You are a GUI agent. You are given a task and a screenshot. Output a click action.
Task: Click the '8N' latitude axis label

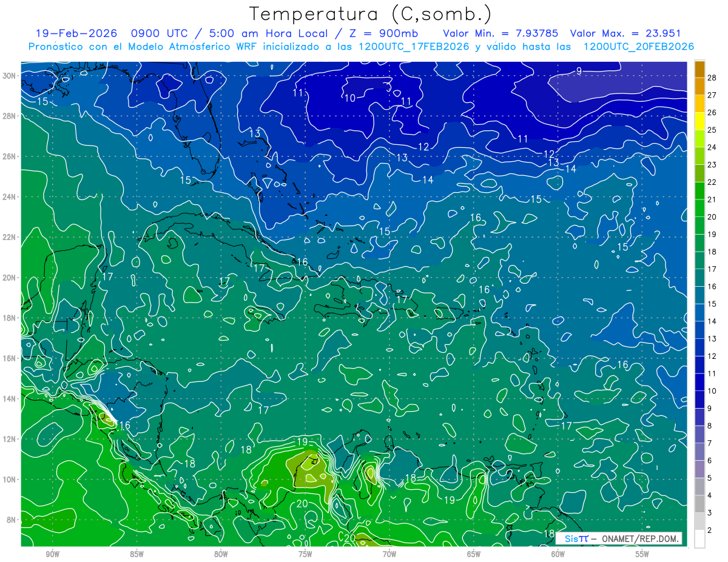(x=11, y=520)
